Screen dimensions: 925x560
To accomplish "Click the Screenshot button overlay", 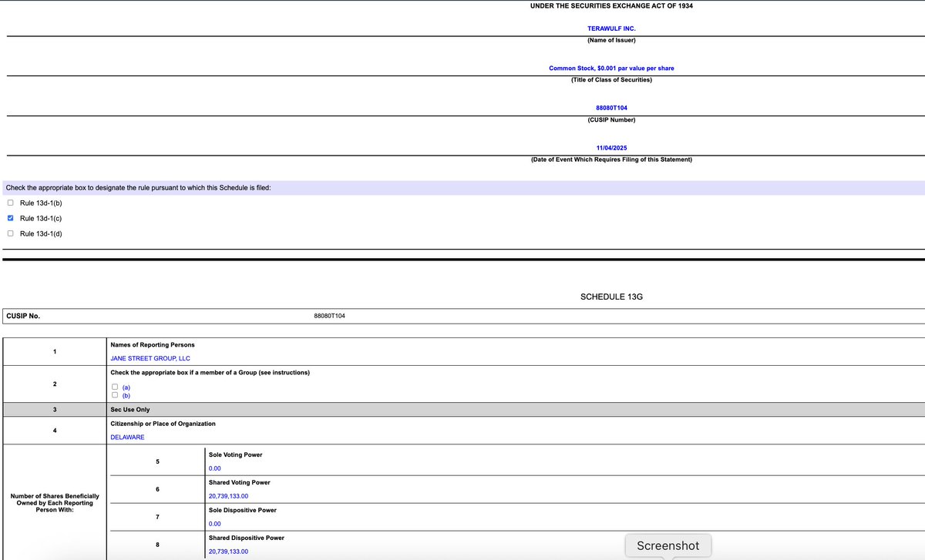I will click(668, 545).
